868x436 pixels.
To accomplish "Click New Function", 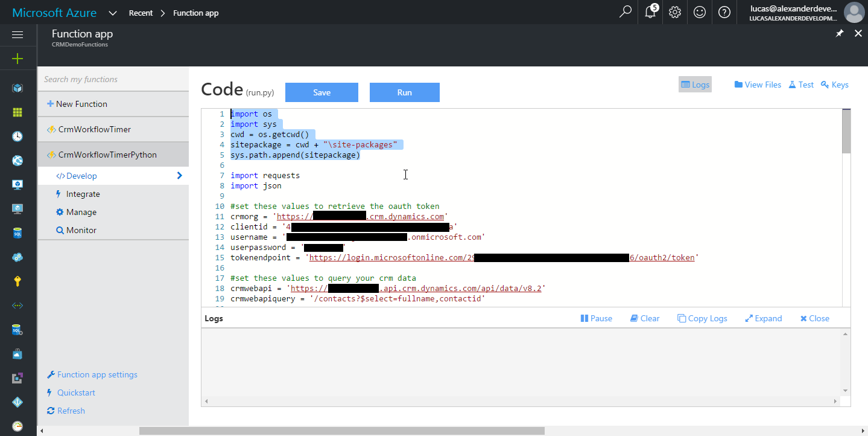I will pyautogui.click(x=113, y=104).
